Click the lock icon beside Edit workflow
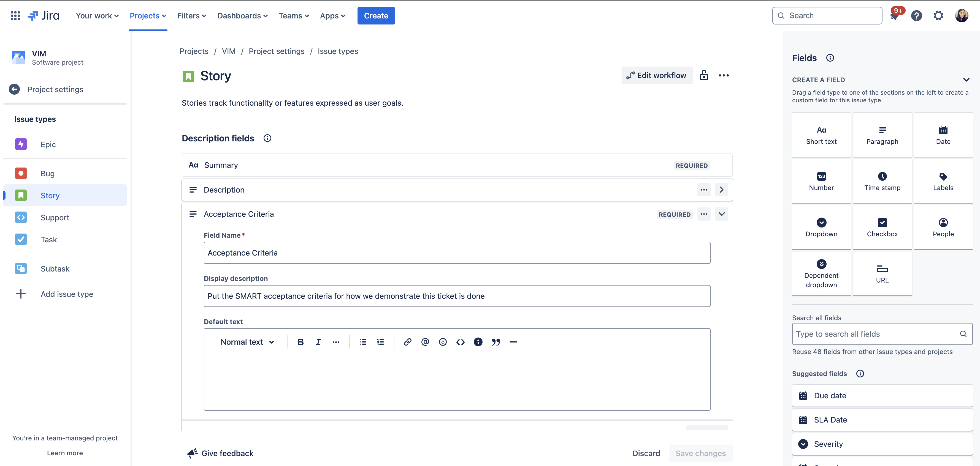 tap(704, 75)
